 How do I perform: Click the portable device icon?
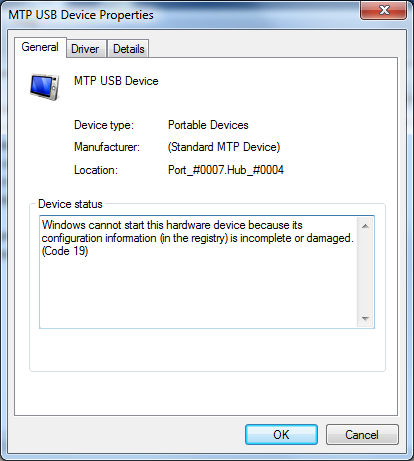tap(45, 87)
